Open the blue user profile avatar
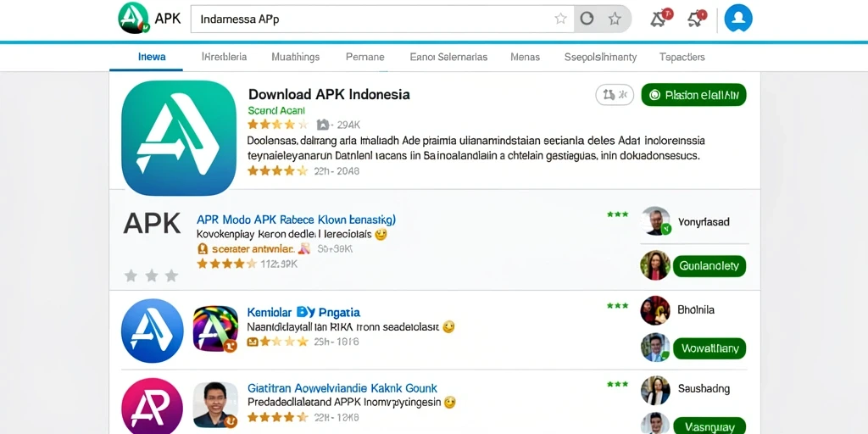 click(738, 19)
